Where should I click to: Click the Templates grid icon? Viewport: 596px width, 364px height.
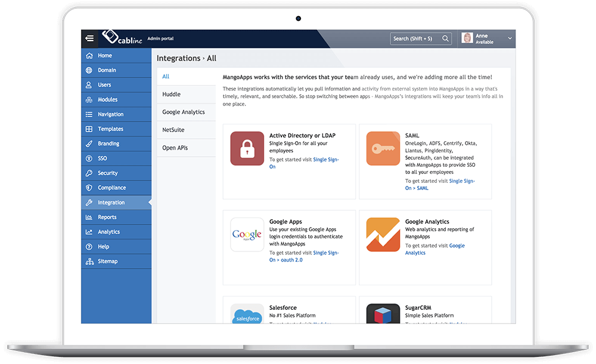[x=89, y=129]
